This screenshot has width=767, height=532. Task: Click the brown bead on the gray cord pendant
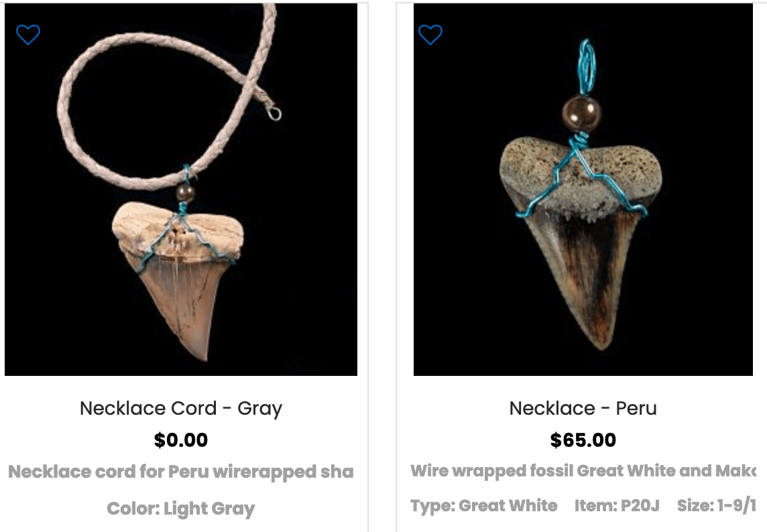[186, 192]
